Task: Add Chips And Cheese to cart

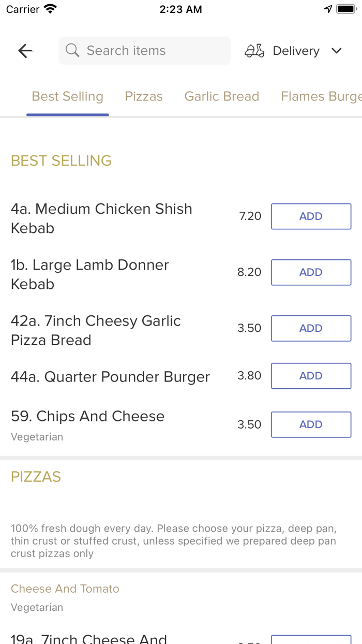Action: pyautogui.click(x=311, y=424)
